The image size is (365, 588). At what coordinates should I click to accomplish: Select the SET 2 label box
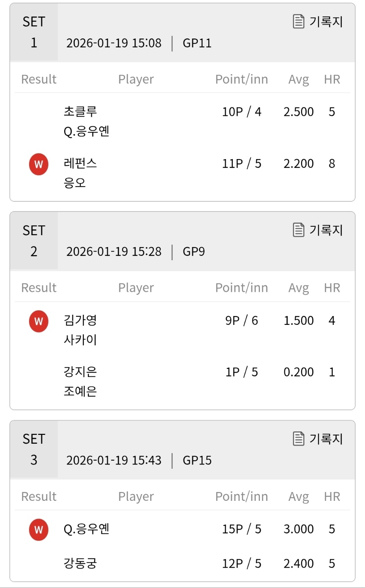(34, 241)
